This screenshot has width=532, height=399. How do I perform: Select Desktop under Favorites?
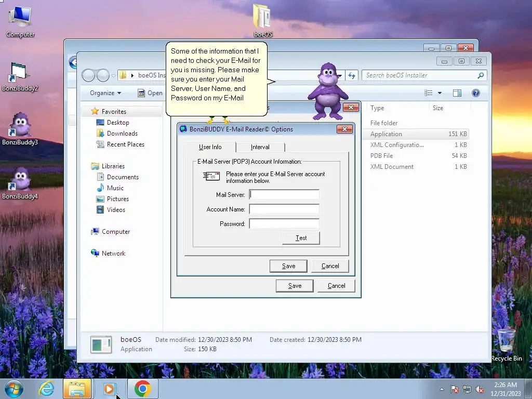(118, 123)
